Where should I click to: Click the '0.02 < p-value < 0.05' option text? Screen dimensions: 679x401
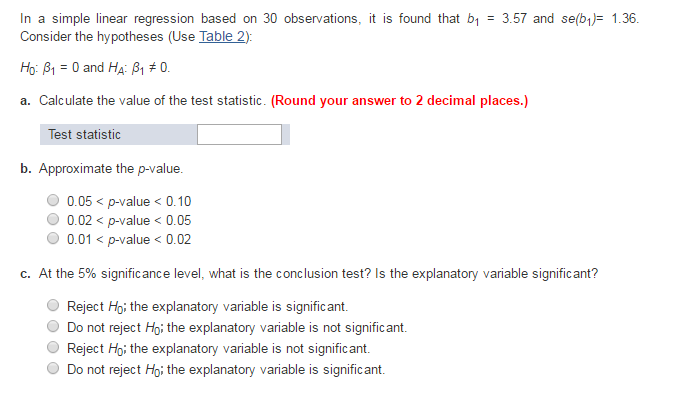129,220
